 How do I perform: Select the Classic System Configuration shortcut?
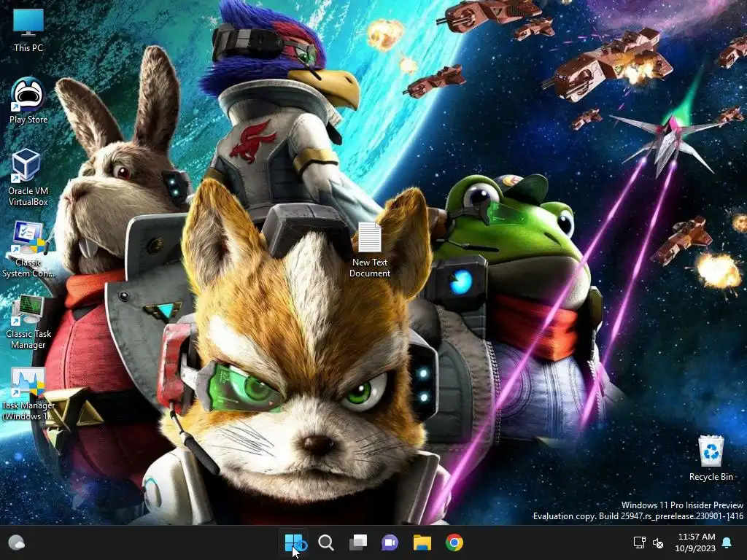pos(28,249)
